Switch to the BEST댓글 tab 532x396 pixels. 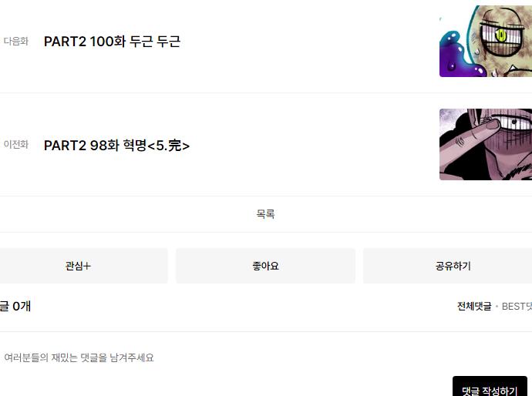click(517, 307)
